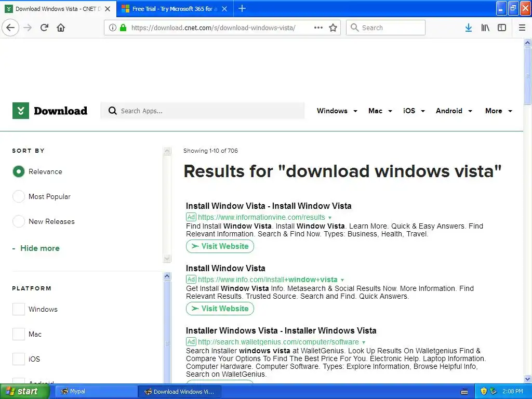
Task: Click the platform panel scrollbar up arrow
Action: coord(167,276)
